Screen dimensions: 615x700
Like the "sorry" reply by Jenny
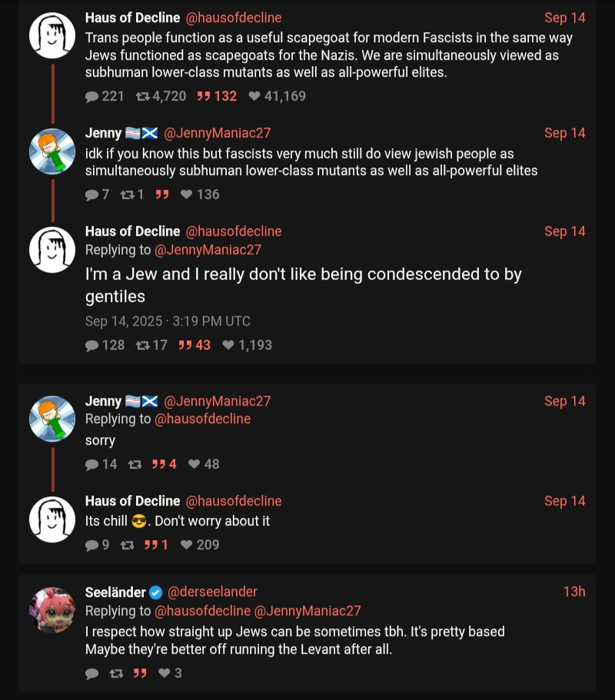pos(194,465)
